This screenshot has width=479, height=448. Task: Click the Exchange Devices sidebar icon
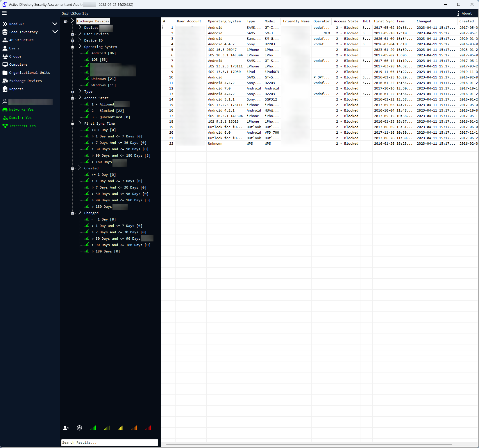click(x=5, y=81)
